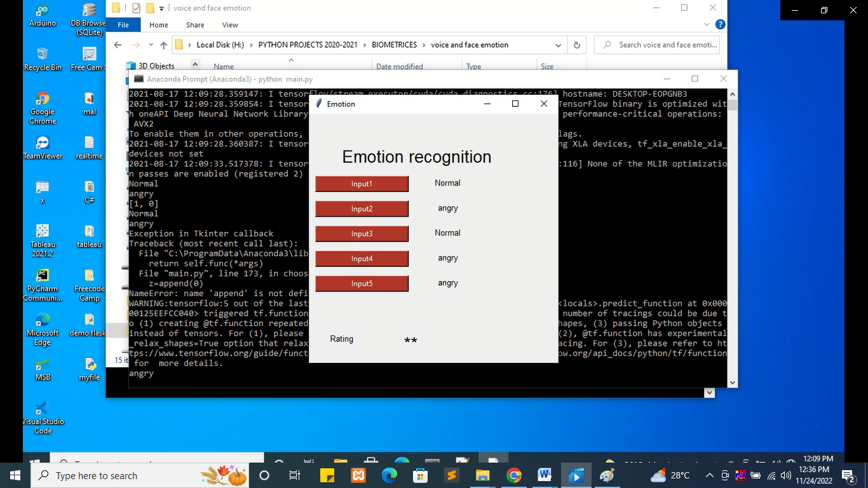
Task: Show hidden system tray icons
Action: (x=709, y=475)
